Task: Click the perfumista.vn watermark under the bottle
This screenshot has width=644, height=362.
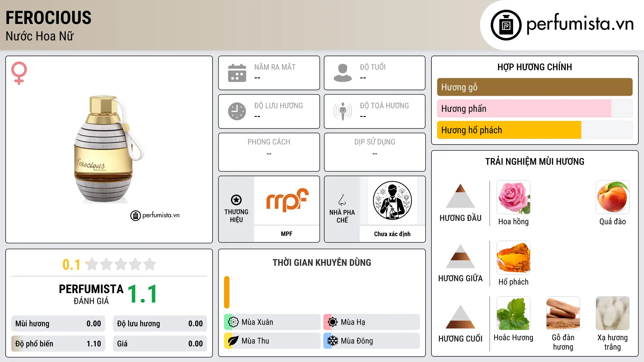Action: pos(155,216)
